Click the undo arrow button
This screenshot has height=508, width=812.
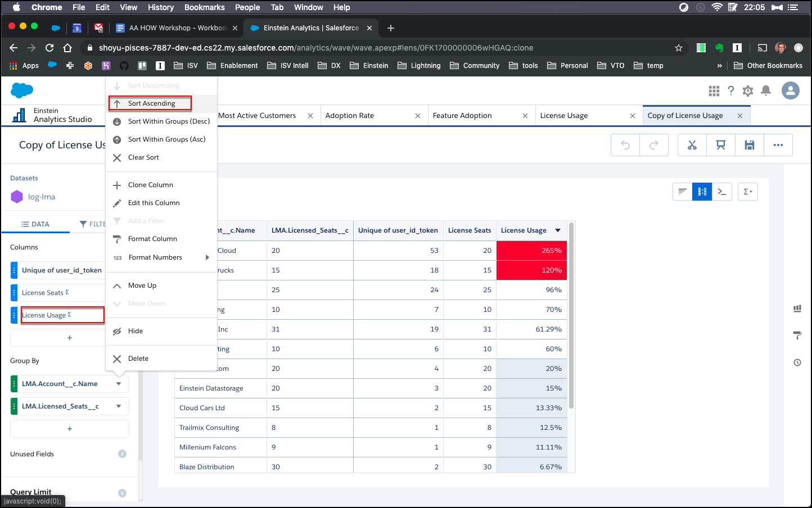pyautogui.click(x=625, y=145)
